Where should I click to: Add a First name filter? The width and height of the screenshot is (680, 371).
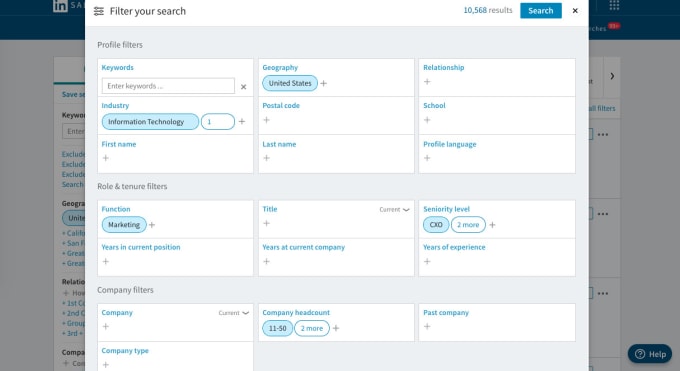[106, 158]
